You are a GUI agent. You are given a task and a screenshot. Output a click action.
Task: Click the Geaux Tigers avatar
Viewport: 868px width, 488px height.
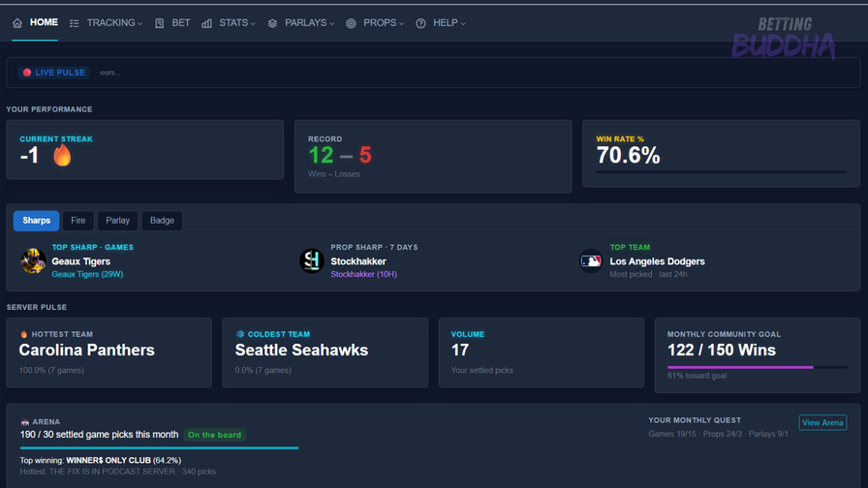[x=33, y=260]
